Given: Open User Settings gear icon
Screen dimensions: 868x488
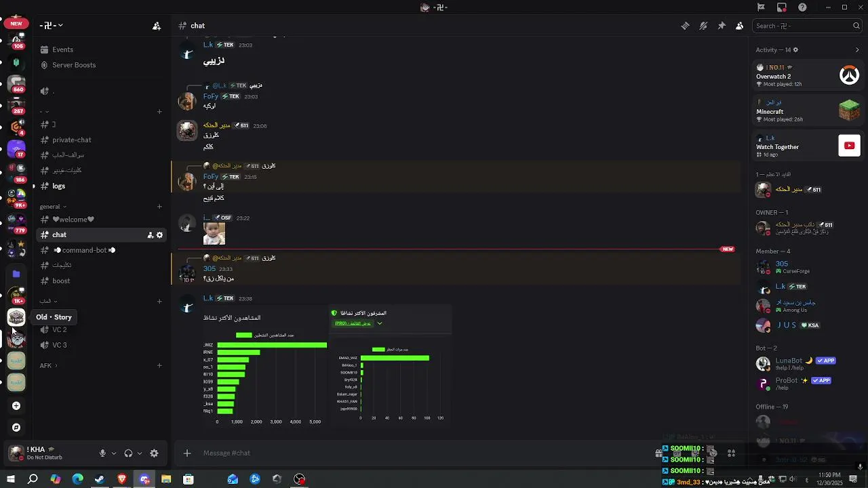Looking at the screenshot, I should click(154, 453).
